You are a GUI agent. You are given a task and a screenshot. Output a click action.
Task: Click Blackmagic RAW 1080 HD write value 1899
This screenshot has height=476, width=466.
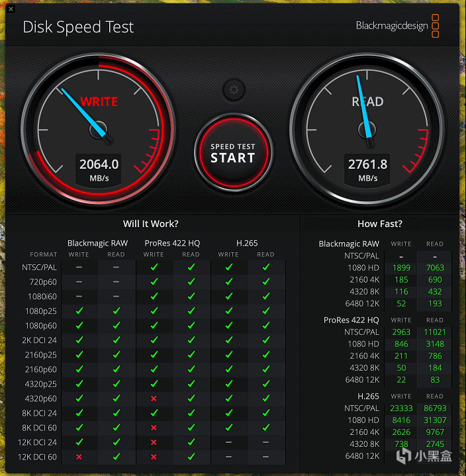click(x=401, y=267)
